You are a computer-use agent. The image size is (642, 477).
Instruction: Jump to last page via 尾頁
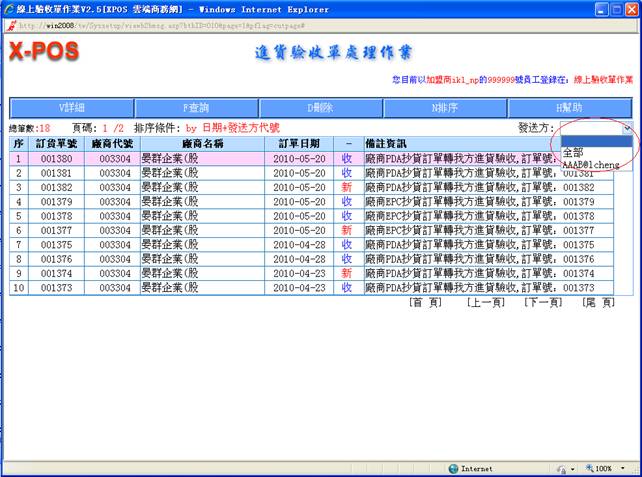(598, 303)
